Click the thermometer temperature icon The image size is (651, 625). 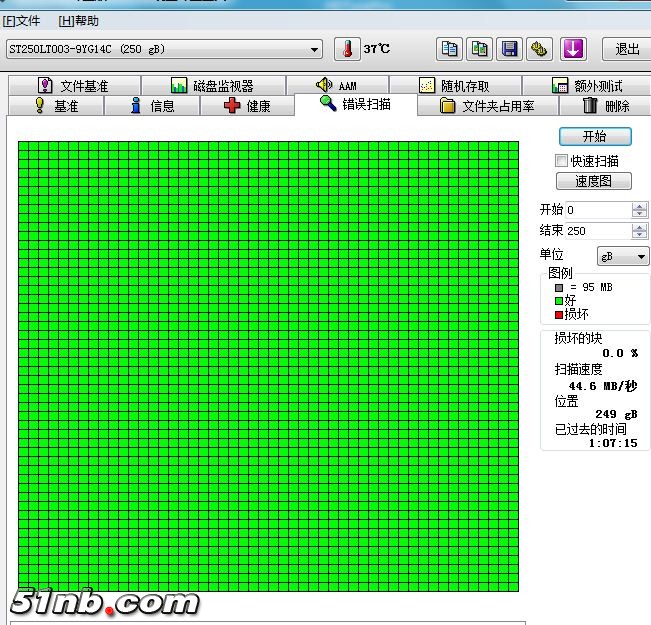pyautogui.click(x=345, y=49)
